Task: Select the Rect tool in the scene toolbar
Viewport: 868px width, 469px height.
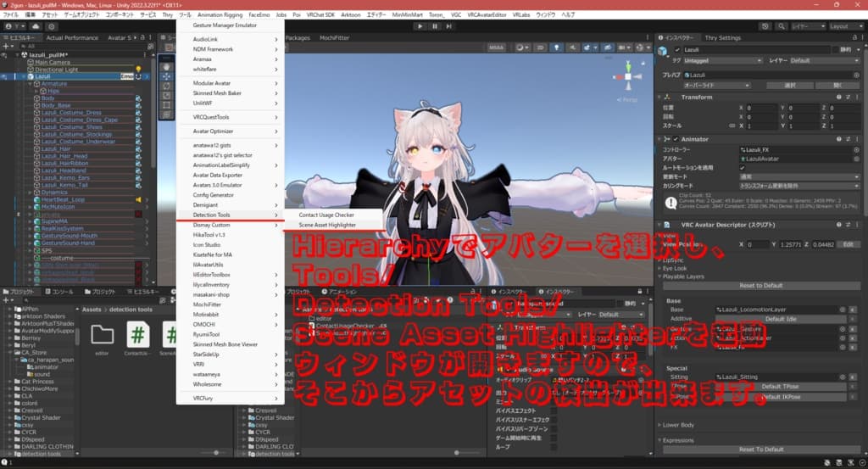Action: [167, 104]
